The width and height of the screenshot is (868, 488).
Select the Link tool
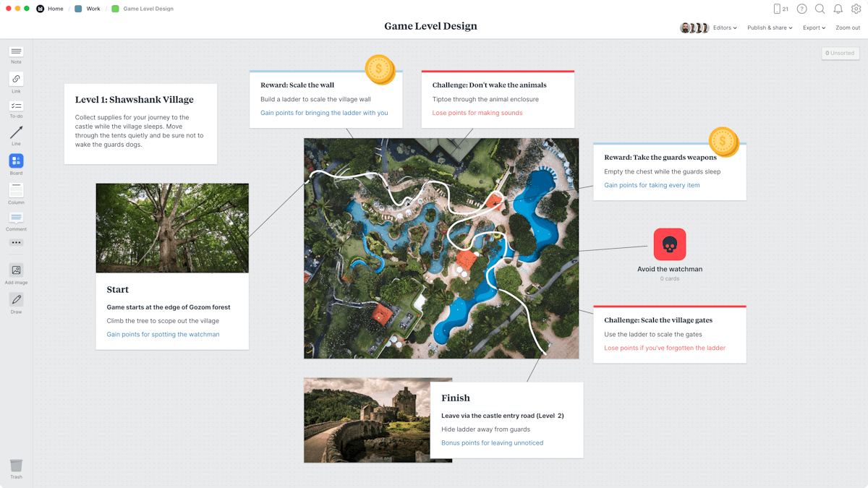[16, 79]
